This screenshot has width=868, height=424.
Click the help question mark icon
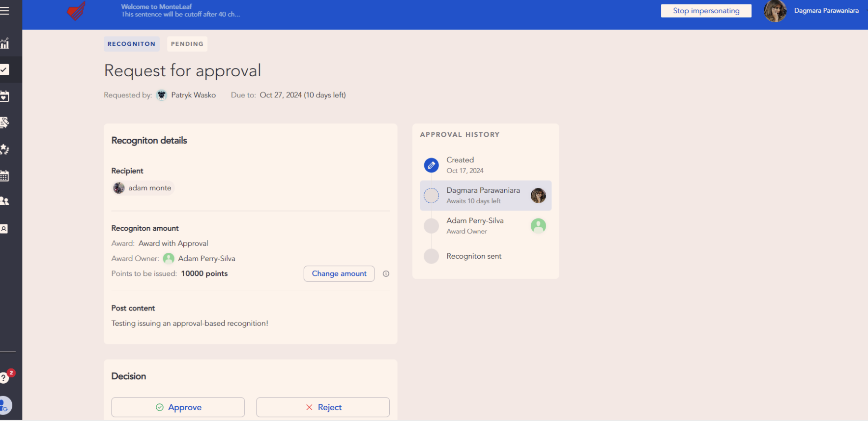(x=4, y=378)
